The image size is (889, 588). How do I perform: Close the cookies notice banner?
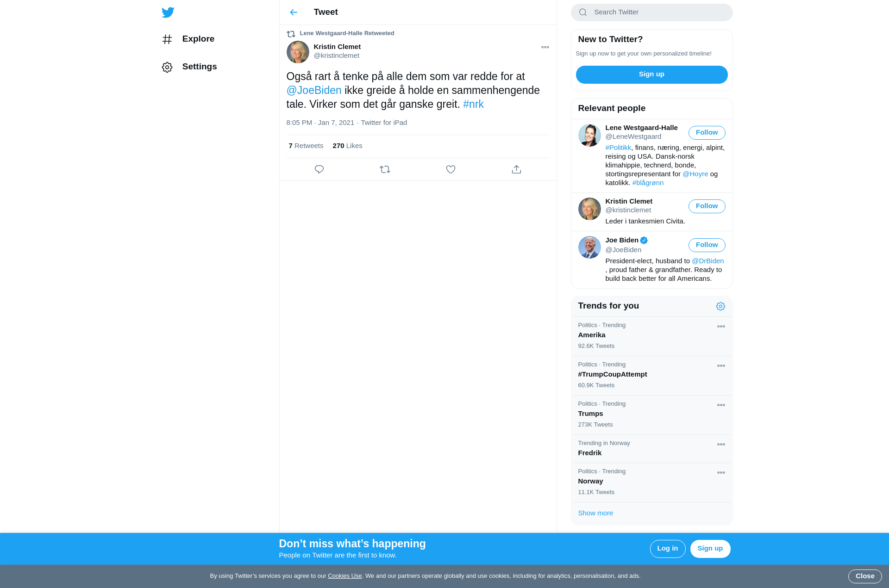click(x=865, y=576)
